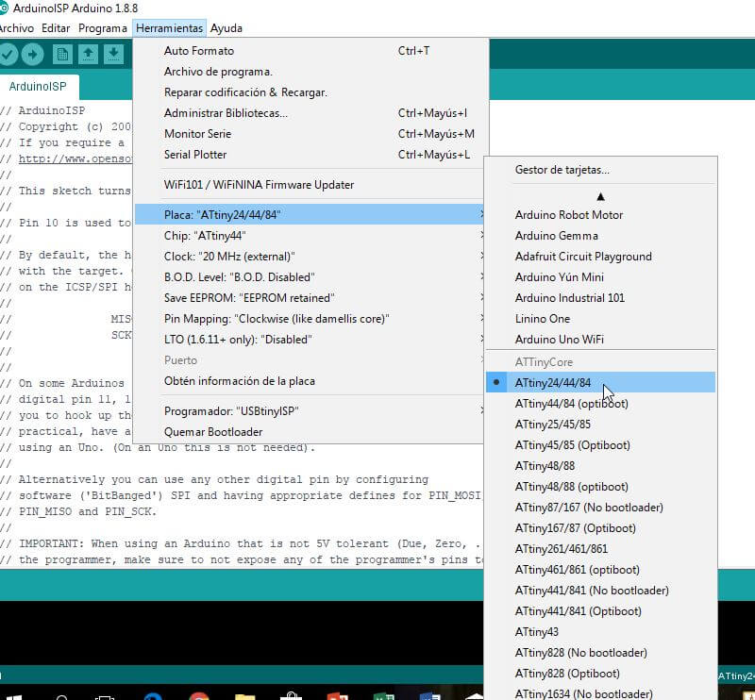Open WiFi101 / WiFiNINA Firmware Updater
755x700 pixels.
[x=309, y=184]
